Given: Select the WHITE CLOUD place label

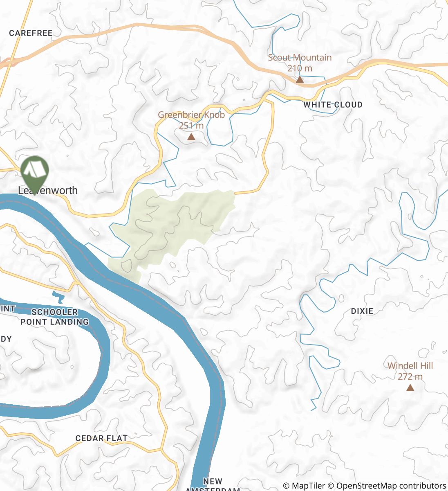Looking at the screenshot, I should point(333,105).
